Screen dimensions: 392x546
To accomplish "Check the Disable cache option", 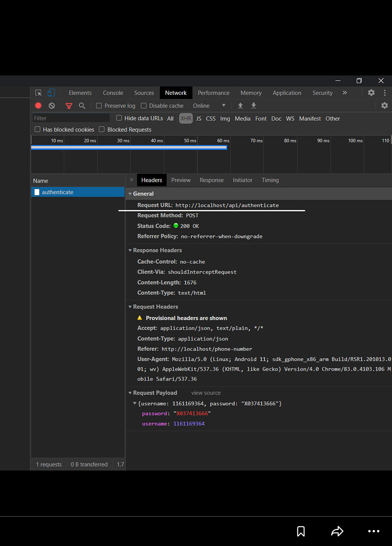I will pyautogui.click(x=143, y=106).
